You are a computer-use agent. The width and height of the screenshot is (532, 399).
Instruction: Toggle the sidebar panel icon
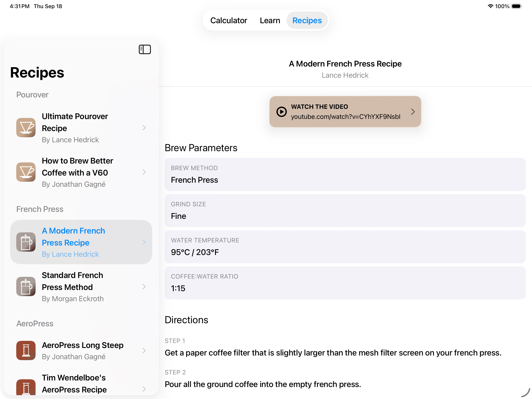(x=145, y=49)
